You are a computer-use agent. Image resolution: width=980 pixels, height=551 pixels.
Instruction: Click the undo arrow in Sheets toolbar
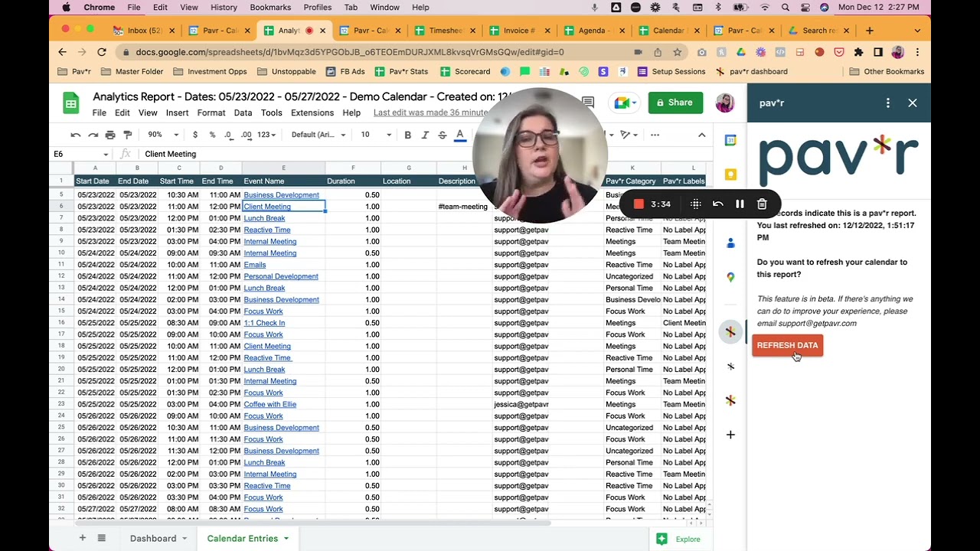point(76,135)
